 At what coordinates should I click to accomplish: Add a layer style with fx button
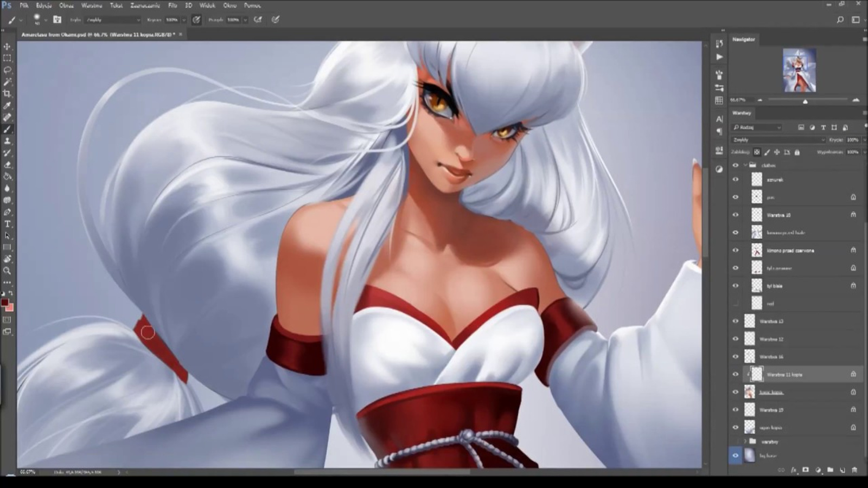tap(794, 470)
